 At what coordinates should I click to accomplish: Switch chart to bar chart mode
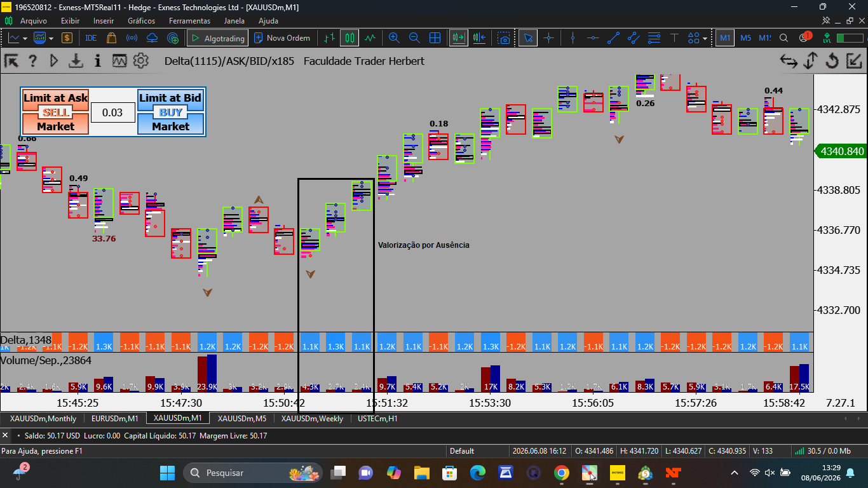(329, 38)
